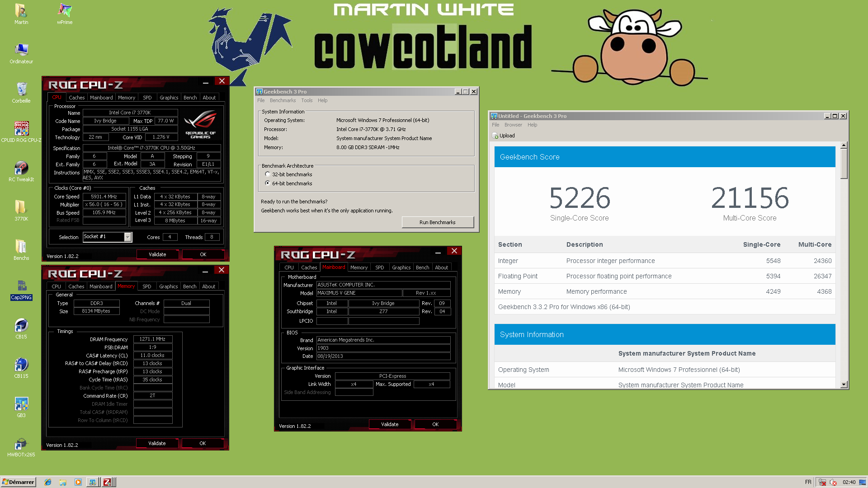The image size is (868, 488).
Task: Open Benchmarks menu in Geekbench 3 Pro
Action: click(283, 100)
